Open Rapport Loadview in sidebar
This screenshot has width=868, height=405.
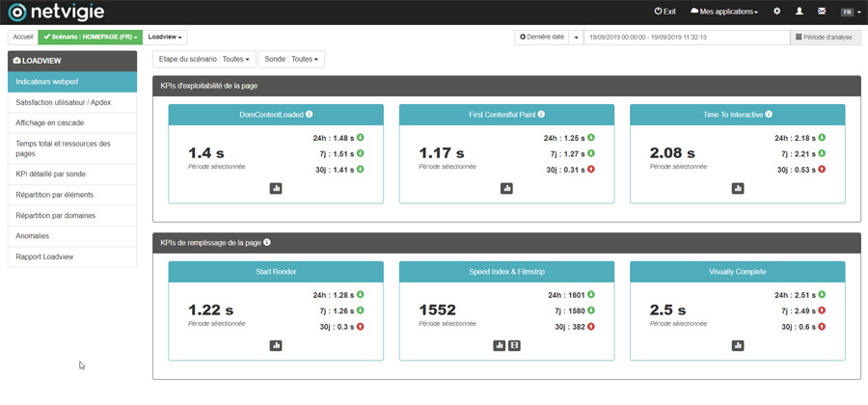coord(72,256)
